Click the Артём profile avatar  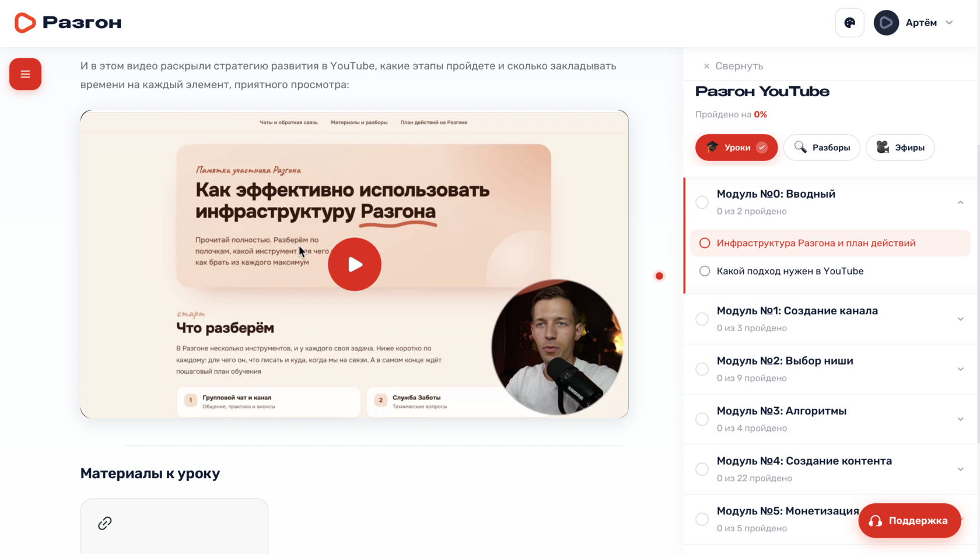click(885, 23)
